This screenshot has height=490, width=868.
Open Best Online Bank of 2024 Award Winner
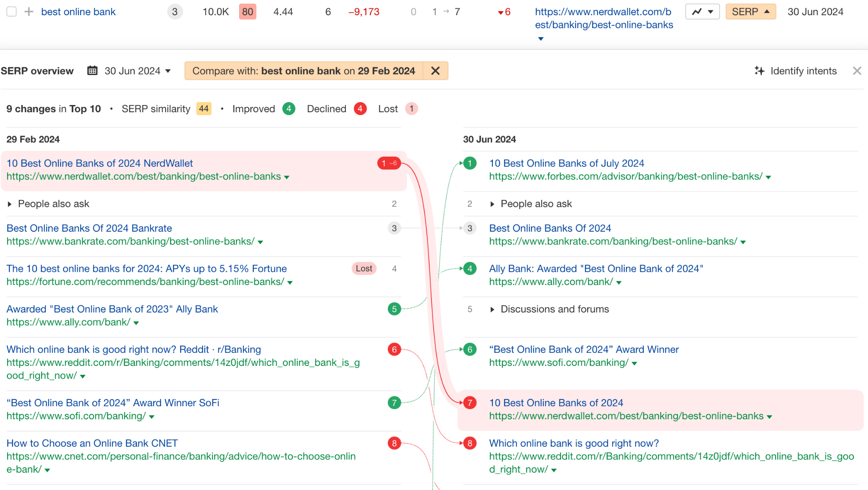coord(584,349)
